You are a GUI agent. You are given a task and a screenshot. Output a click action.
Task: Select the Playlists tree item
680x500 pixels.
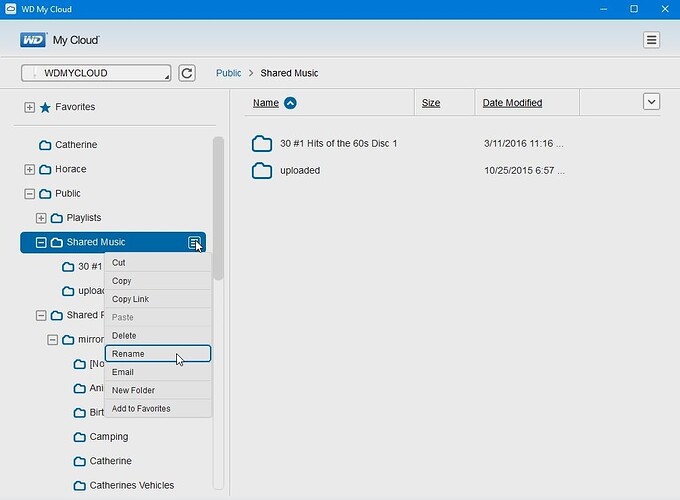tap(84, 218)
